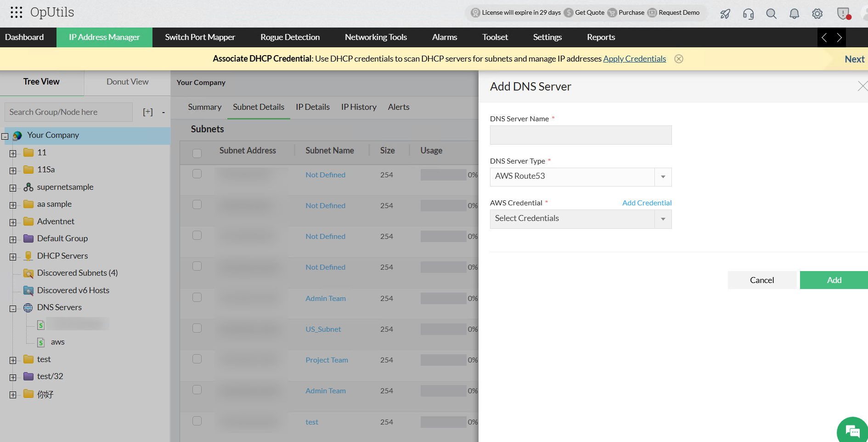The height and width of the screenshot is (442, 868).
Task: Check the test subnet row checkbox
Action: click(x=197, y=421)
